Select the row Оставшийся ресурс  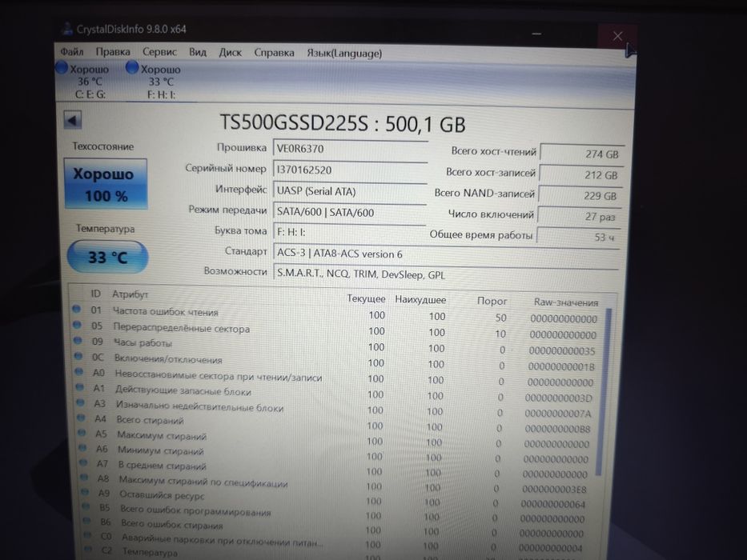pyautogui.click(x=335, y=498)
